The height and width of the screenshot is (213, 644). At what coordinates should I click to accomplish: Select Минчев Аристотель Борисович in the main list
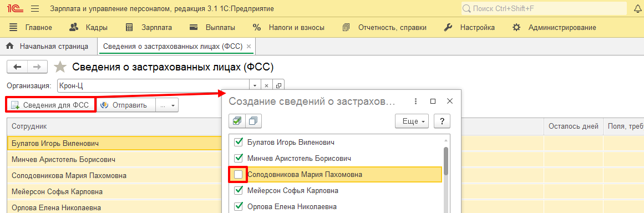115,159
